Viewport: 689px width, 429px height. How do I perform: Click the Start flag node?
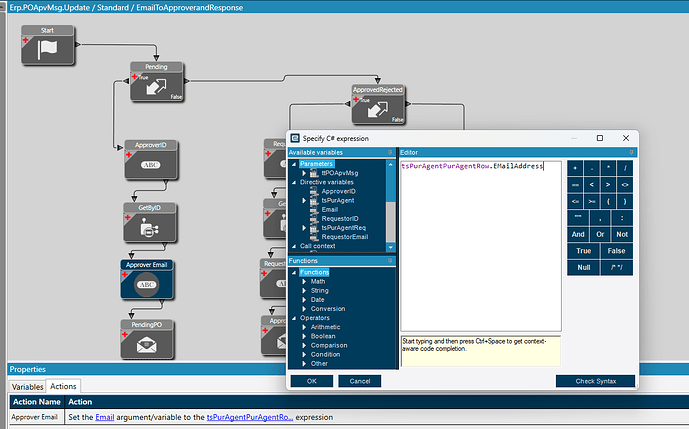(x=48, y=47)
